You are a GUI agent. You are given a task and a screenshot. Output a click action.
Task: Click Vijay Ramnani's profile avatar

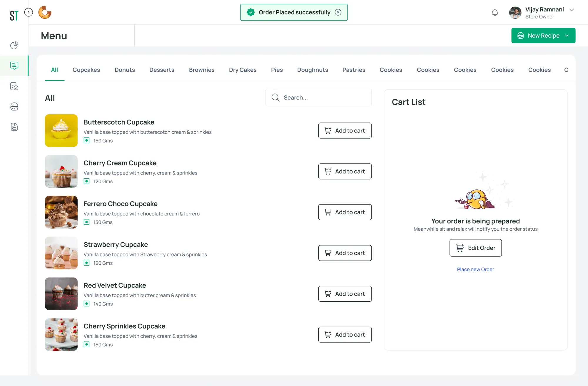tap(515, 13)
